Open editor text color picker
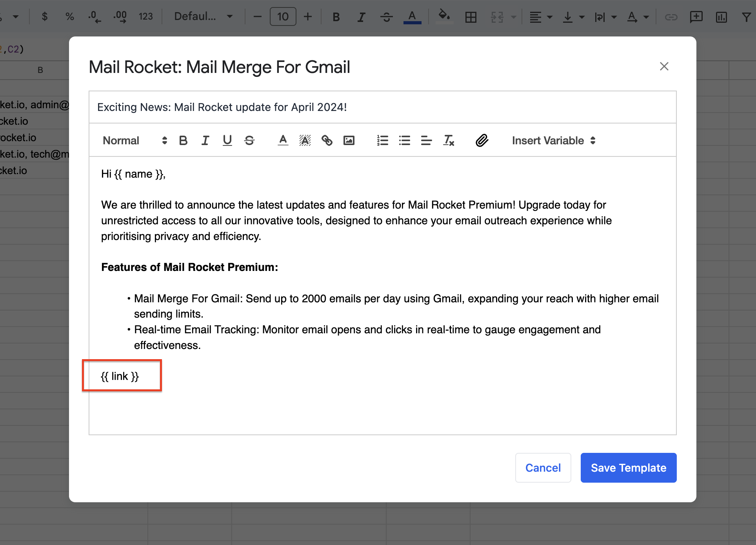 click(283, 140)
